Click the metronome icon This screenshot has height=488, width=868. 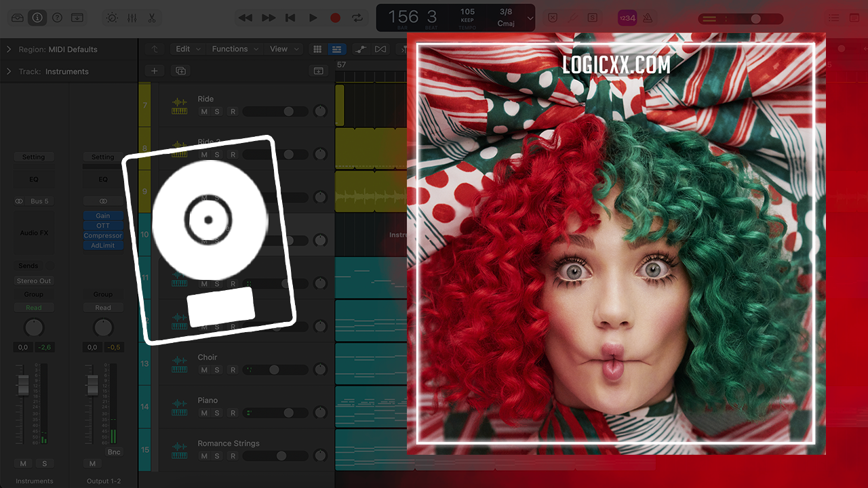[x=648, y=18]
